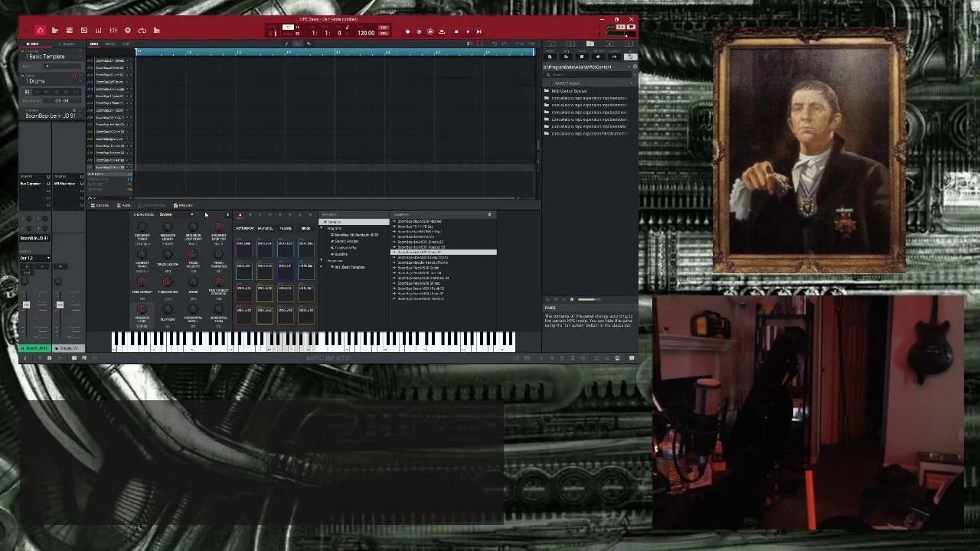Select the pencil draw tool

click(288, 44)
